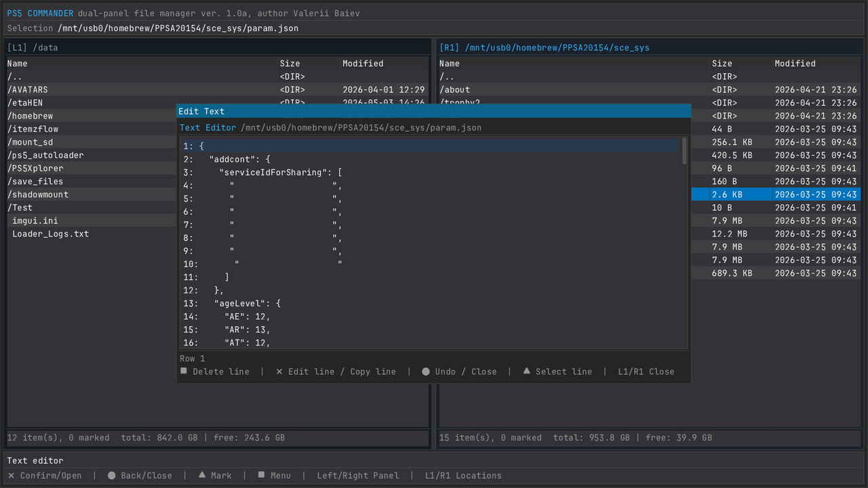
Task: Open the /mount_sd folder
Action: coord(92,142)
